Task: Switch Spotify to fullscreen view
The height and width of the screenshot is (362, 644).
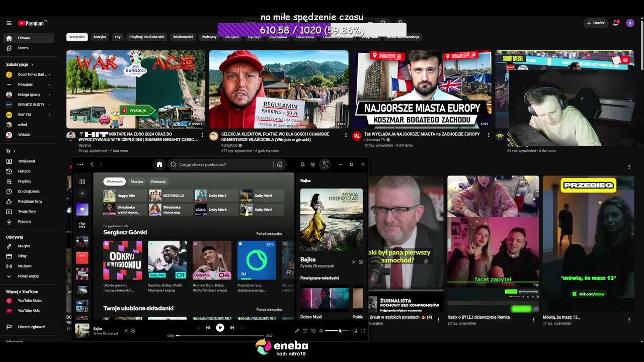Action: point(363,331)
